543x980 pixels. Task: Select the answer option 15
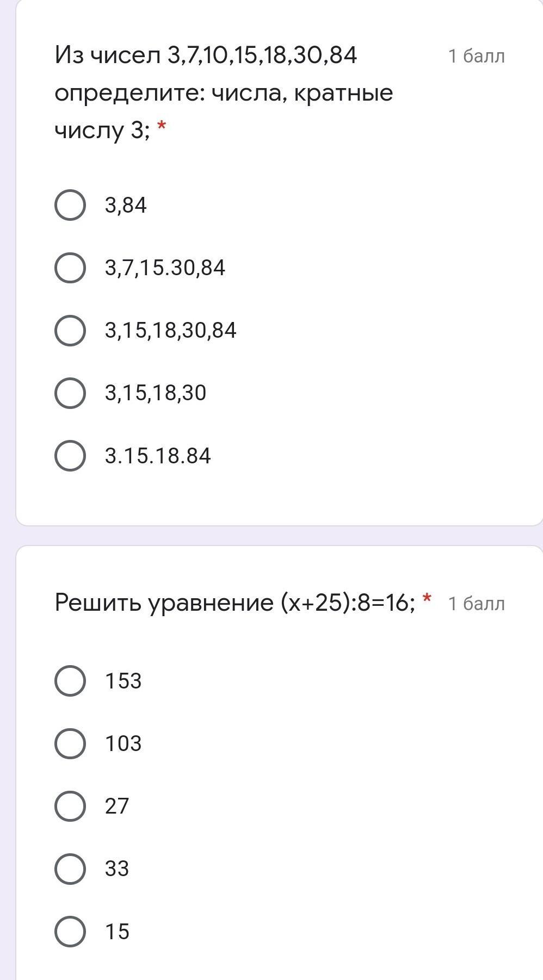coord(70,931)
